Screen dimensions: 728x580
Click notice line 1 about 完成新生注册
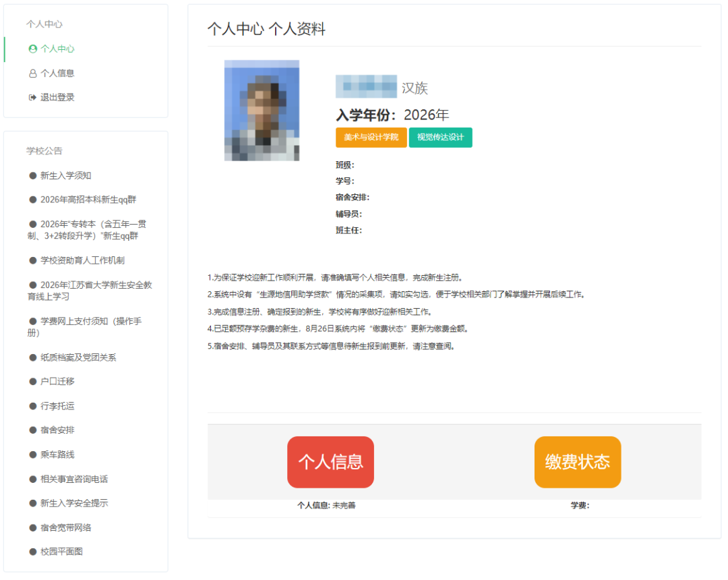pyautogui.click(x=336, y=278)
